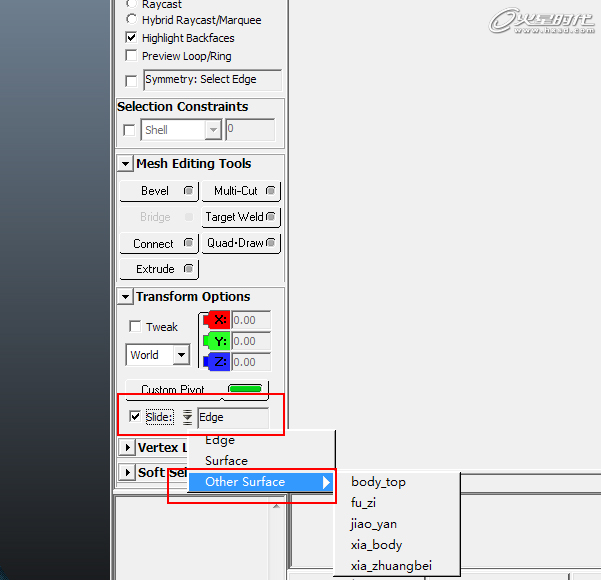The height and width of the screenshot is (580, 601).
Task: Open the World transform space dropdown
Action: point(181,355)
